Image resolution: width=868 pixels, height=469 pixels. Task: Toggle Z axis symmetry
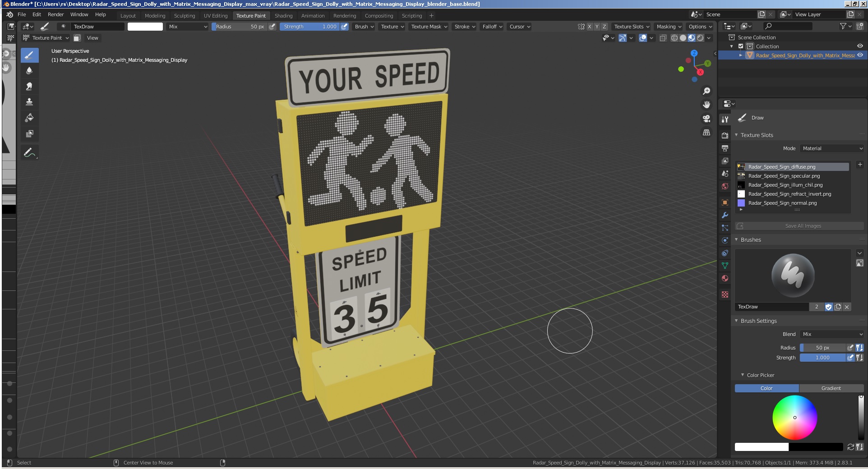(x=605, y=27)
